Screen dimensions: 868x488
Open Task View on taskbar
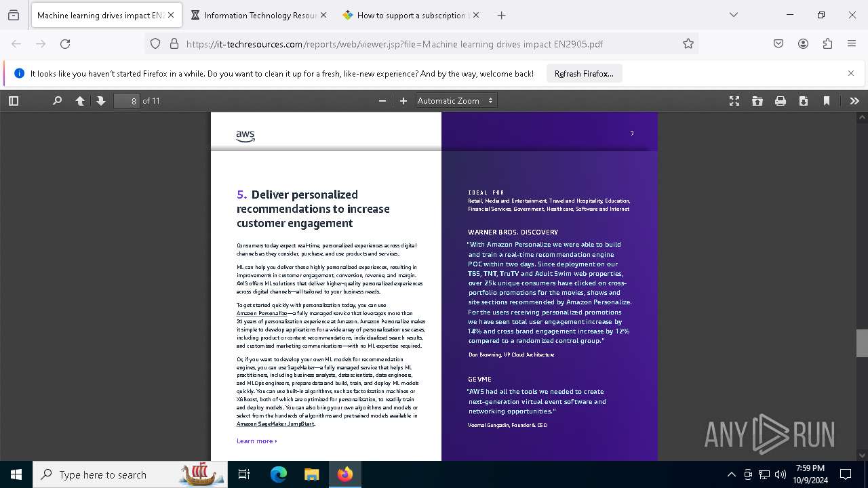pos(244,474)
